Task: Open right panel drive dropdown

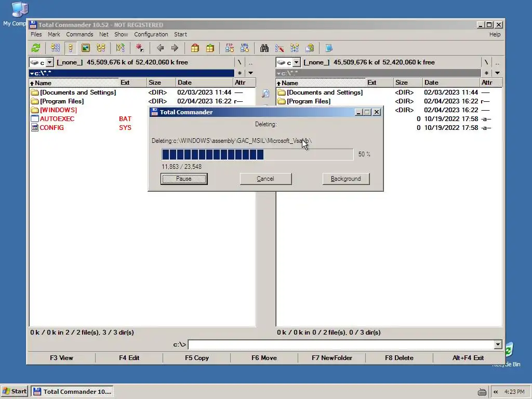Action: coord(297,62)
